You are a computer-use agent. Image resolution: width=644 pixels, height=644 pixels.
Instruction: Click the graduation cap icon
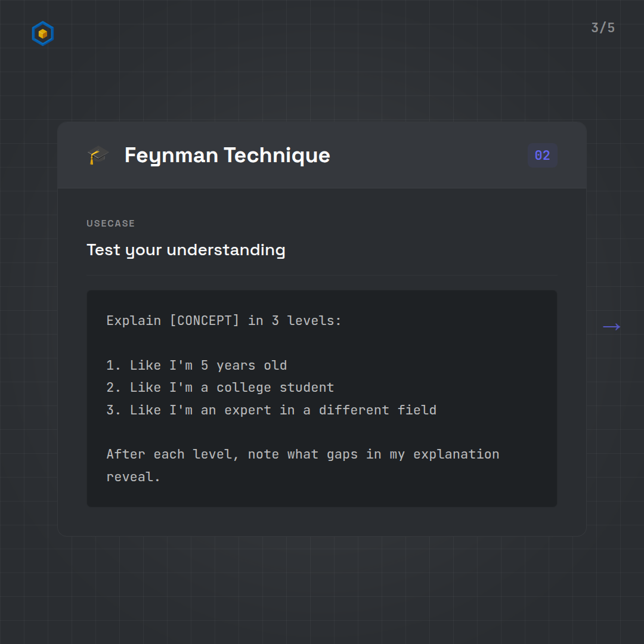click(x=98, y=156)
